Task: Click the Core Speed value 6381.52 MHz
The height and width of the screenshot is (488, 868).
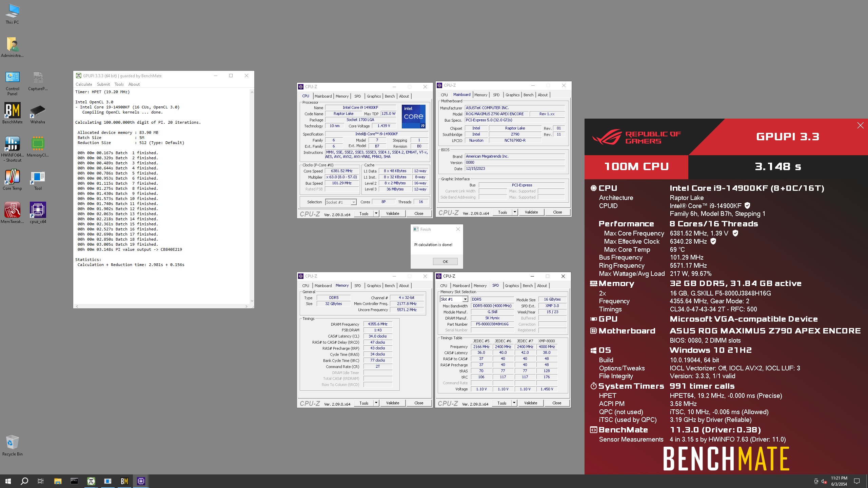Action: (341, 171)
